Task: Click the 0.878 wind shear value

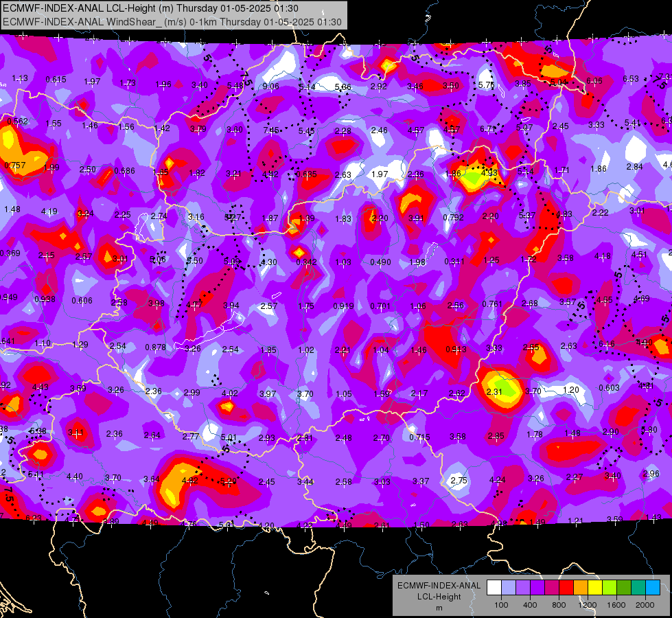Action: [156, 347]
